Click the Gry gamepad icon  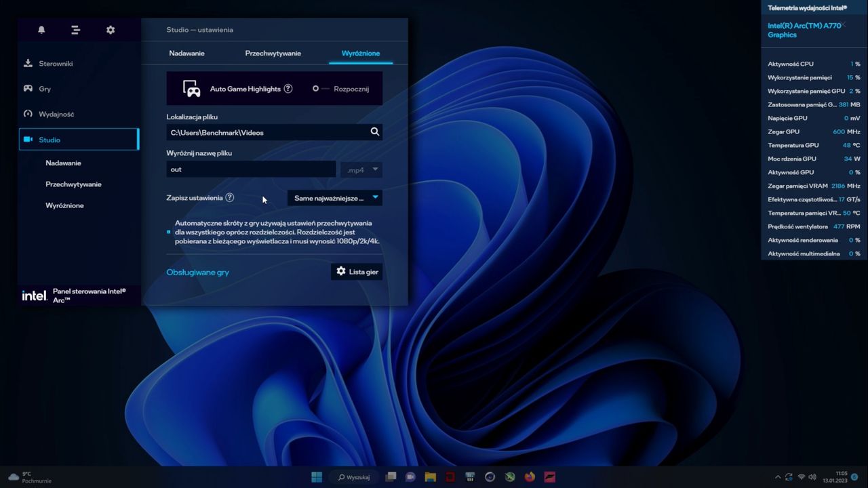tap(28, 88)
